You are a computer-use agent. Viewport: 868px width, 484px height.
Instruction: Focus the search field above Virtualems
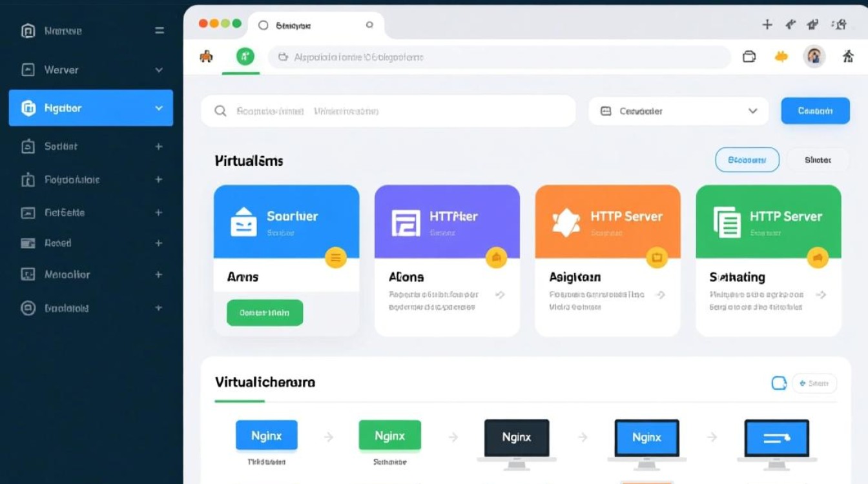click(x=387, y=111)
